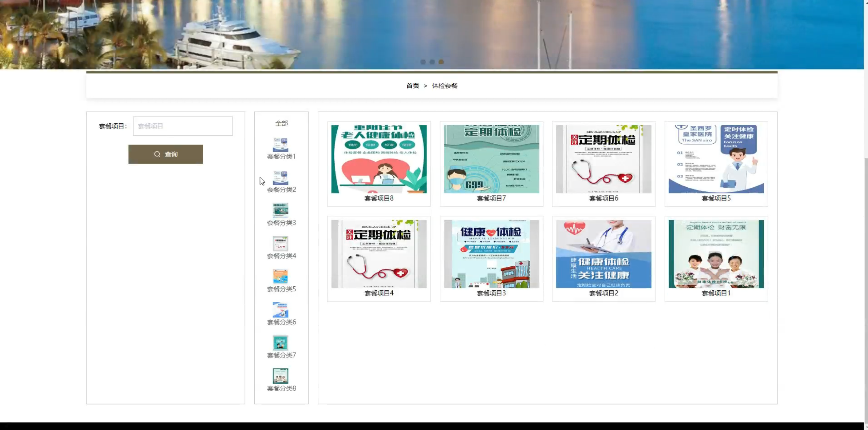Open the 套餐分类3 category icon
Image resolution: width=868 pixels, height=430 pixels.
click(x=280, y=211)
